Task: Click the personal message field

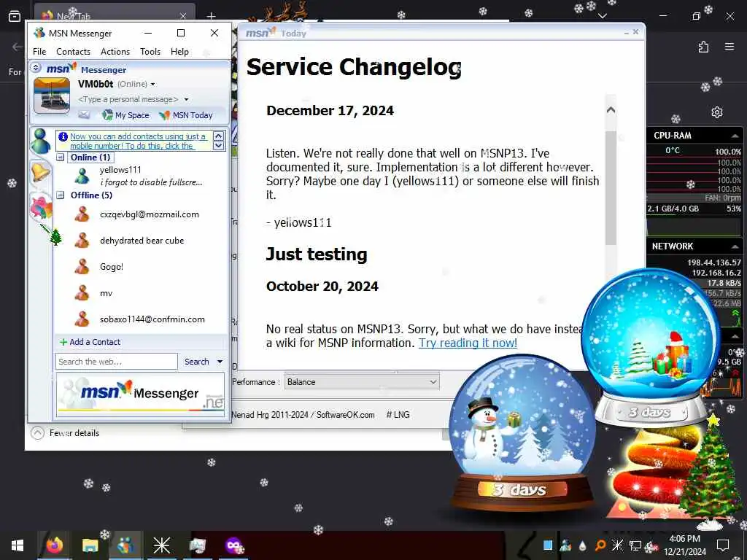Action: [128, 99]
